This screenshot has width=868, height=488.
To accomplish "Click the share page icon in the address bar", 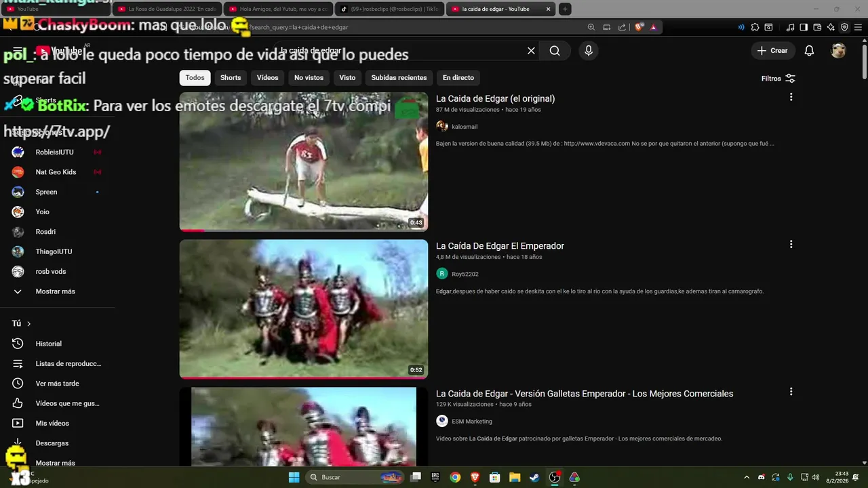I will tap(622, 27).
